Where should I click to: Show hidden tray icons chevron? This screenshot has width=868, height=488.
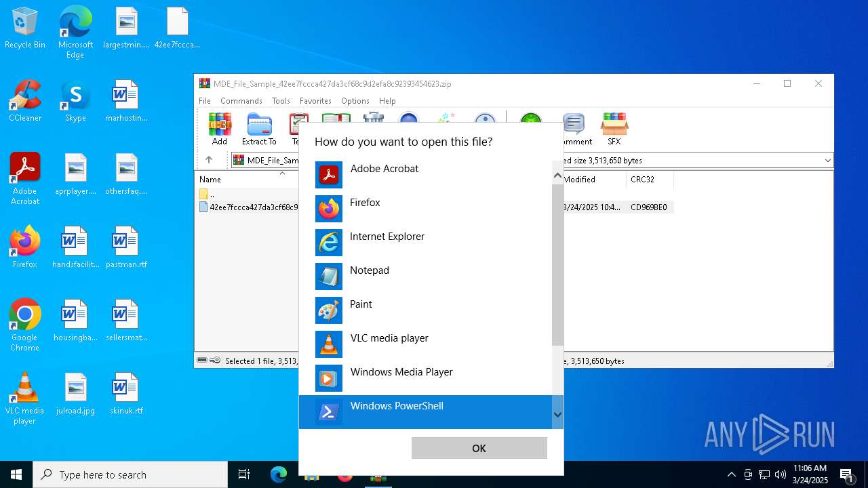tap(731, 474)
